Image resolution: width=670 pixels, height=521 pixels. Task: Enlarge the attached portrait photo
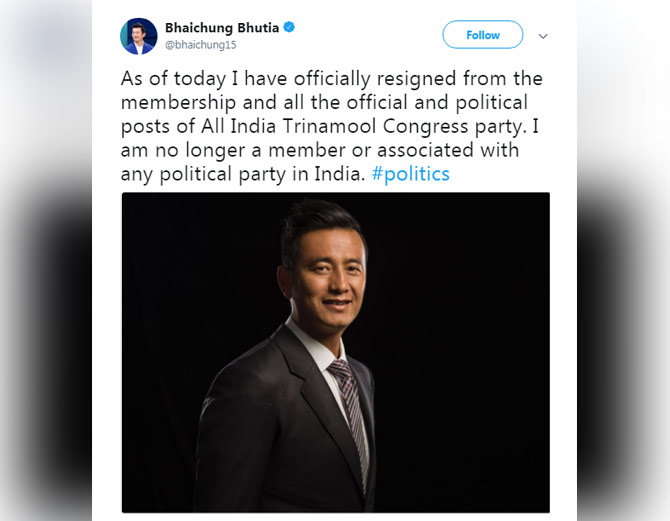click(335, 352)
